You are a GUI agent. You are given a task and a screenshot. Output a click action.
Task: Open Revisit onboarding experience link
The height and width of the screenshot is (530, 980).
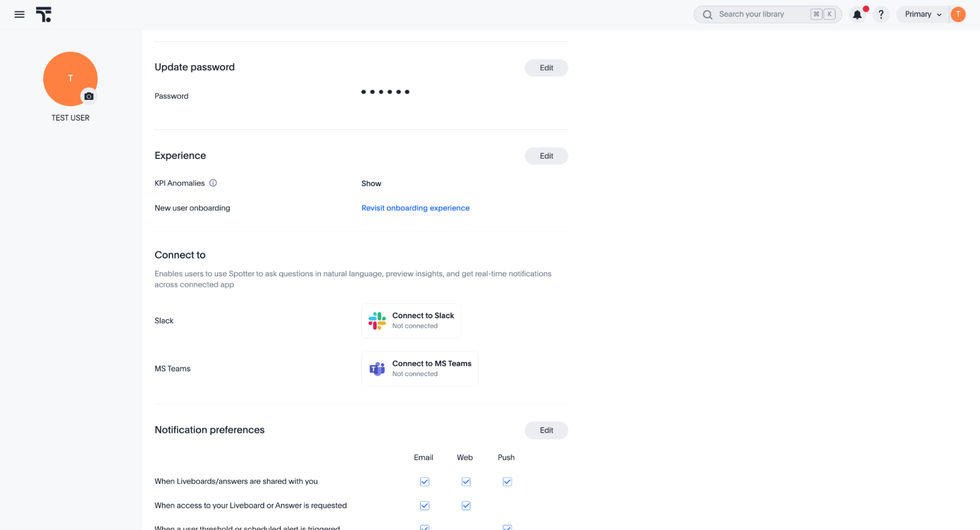(415, 208)
